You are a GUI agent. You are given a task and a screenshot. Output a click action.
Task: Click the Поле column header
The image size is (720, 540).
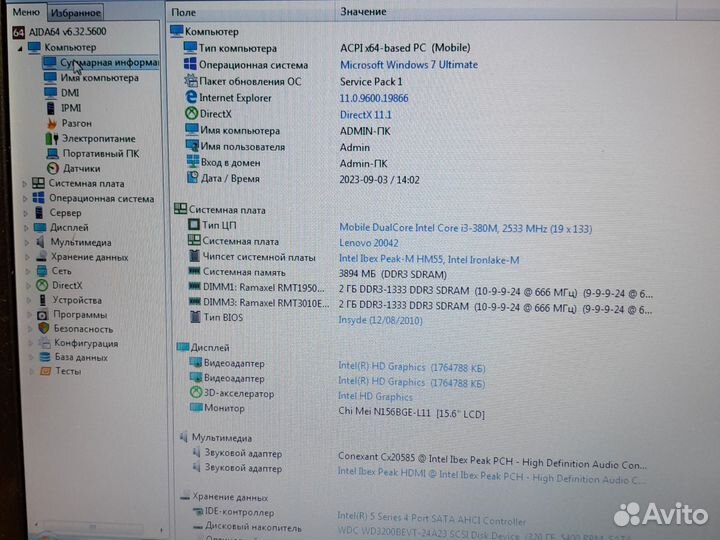click(x=251, y=12)
